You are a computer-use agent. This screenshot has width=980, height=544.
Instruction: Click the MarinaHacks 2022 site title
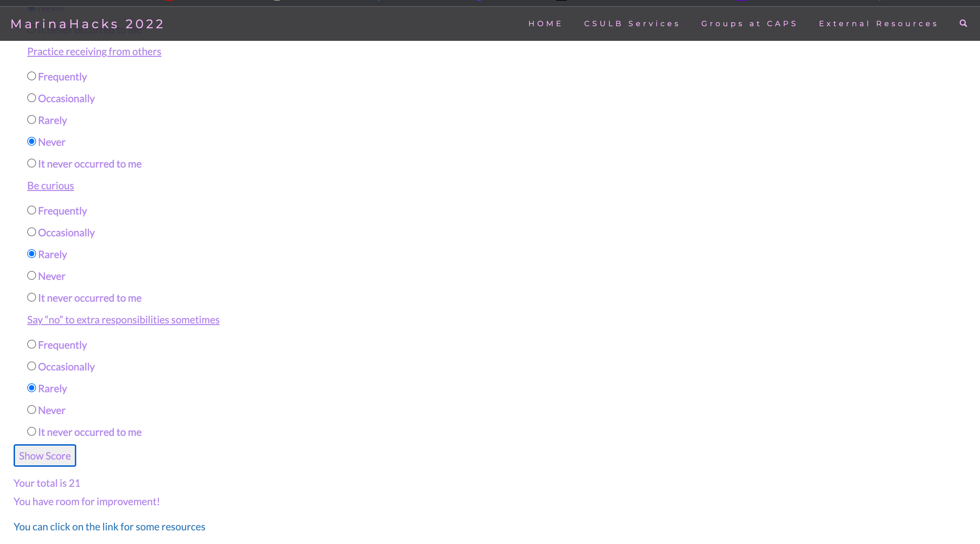[87, 23]
